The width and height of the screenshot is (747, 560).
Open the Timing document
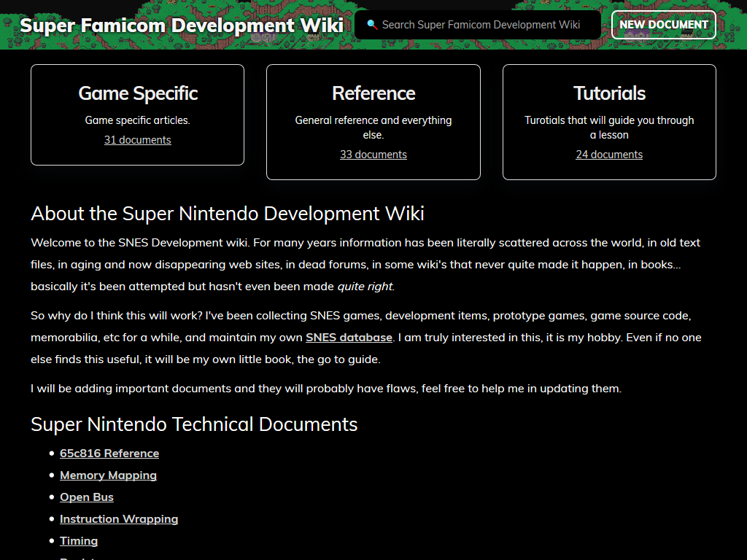[x=79, y=541]
